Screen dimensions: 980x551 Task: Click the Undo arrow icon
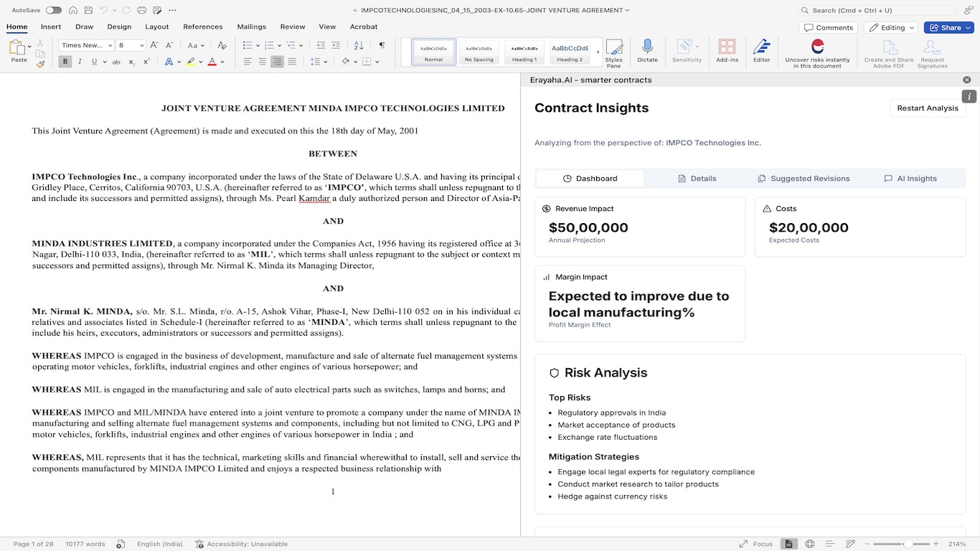pos(104,10)
